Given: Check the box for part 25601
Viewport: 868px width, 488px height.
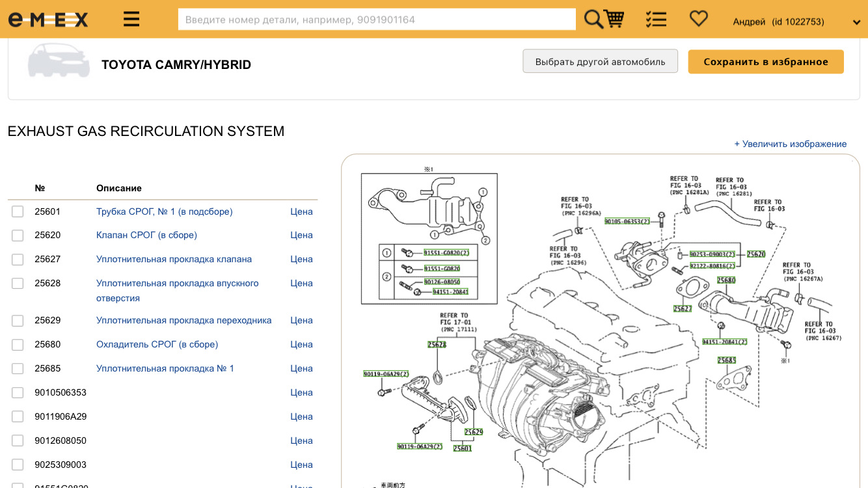Looking at the screenshot, I should tap(18, 211).
